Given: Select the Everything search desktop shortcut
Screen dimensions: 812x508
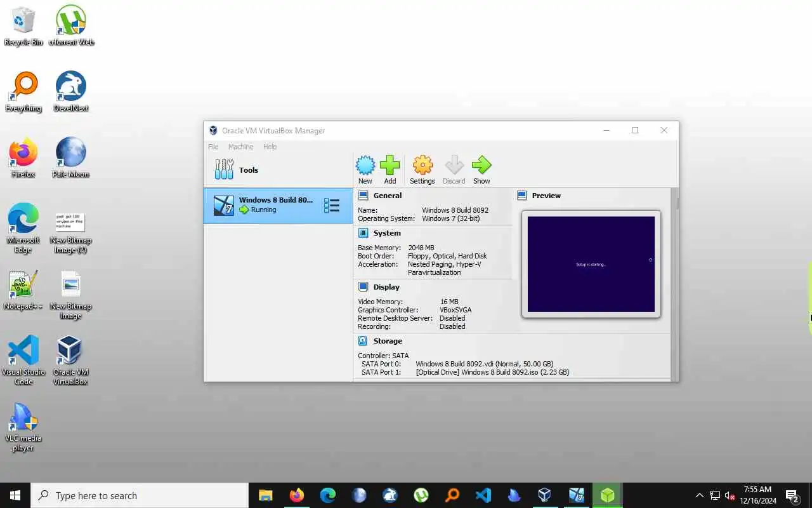Looking at the screenshot, I should click(x=23, y=92).
